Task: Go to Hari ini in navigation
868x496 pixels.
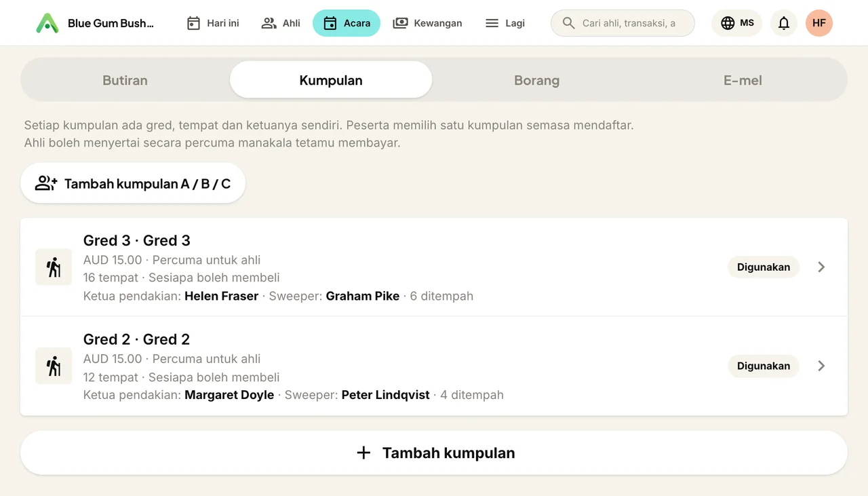Action: click(213, 23)
